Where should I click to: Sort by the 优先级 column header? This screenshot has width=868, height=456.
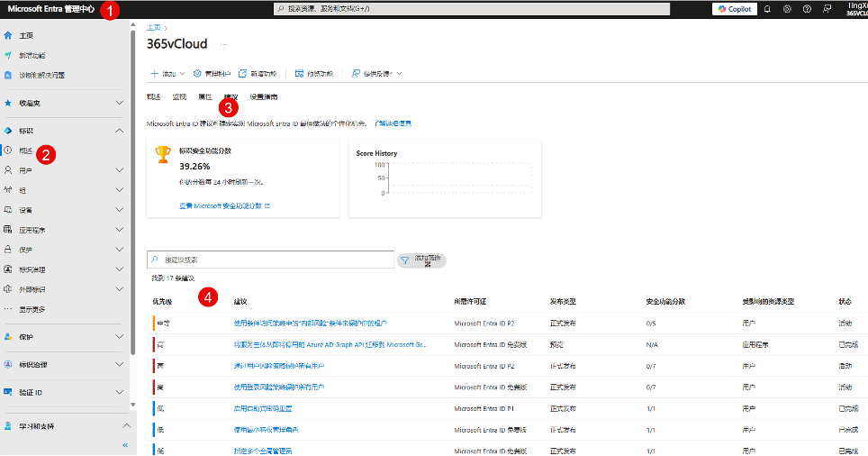pos(162,302)
